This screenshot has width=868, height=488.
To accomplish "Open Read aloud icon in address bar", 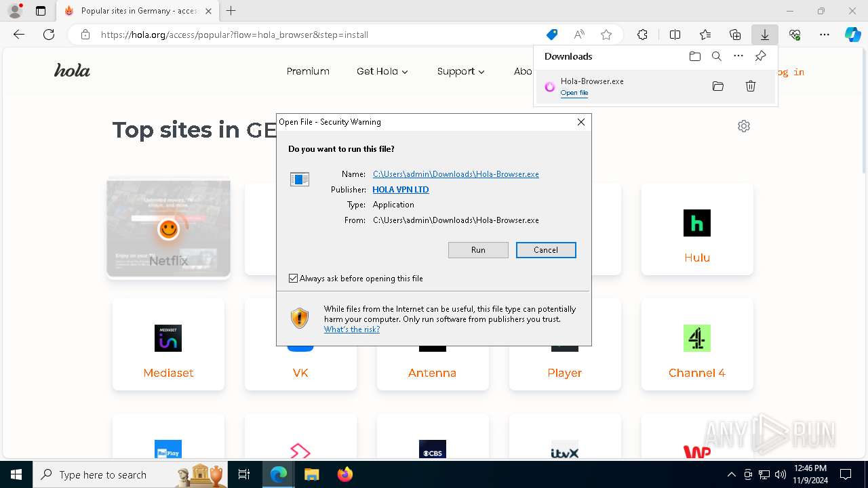I will tap(579, 35).
